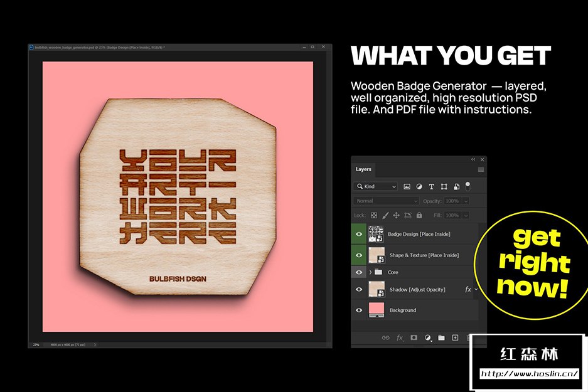588x392 pixels.
Task: Hide Shape & Texture layer eye icon
Action: (359, 255)
